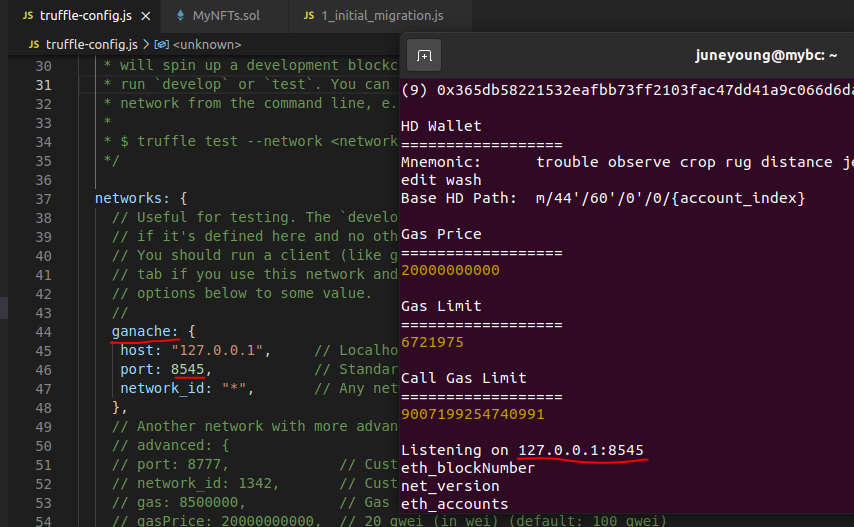Click '// port: 8777,' comment
854x527 pixels.
coord(170,464)
